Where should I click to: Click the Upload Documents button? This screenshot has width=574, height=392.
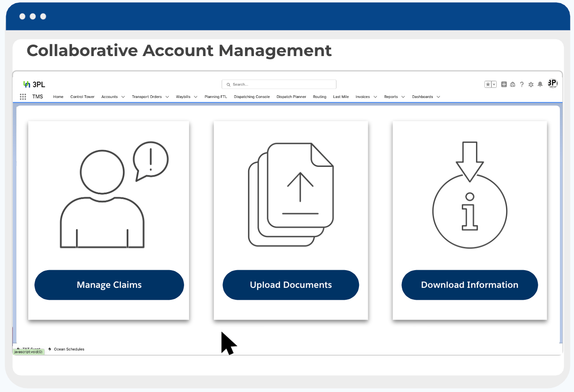[x=291, y=285]
